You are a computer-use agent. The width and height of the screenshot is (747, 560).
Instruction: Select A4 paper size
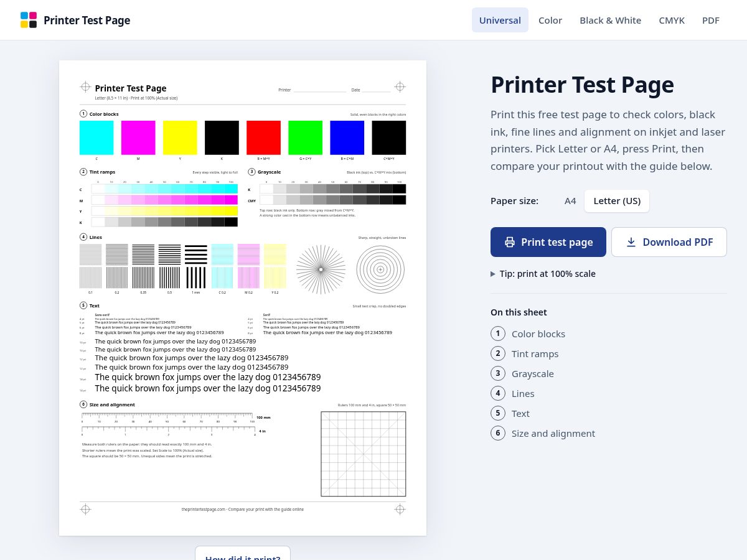(570, 201)
